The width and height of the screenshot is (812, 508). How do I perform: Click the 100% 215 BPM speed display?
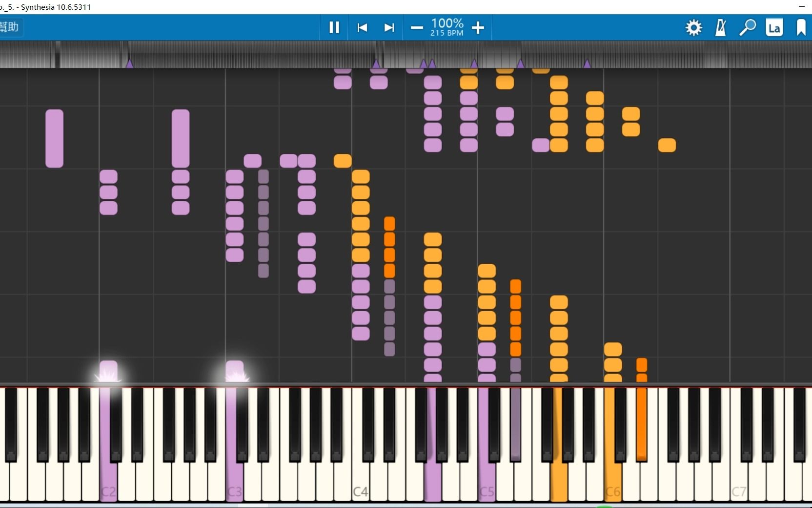pos(447,27)
